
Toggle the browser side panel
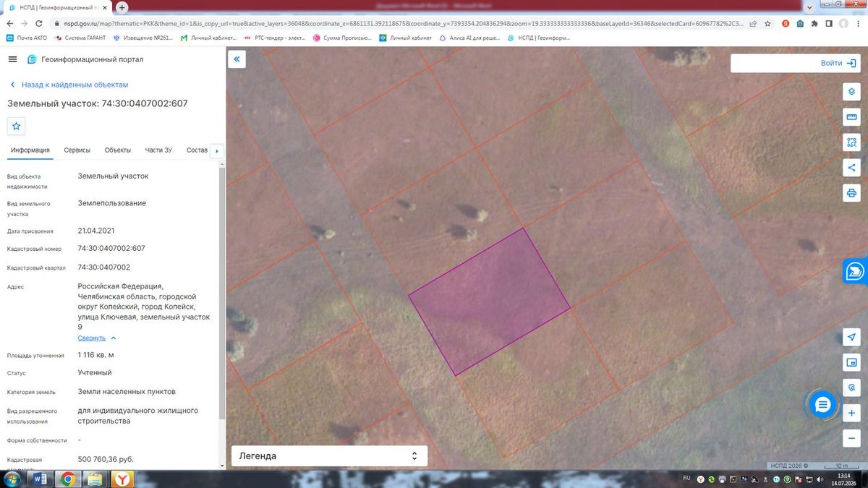point(830,23)
